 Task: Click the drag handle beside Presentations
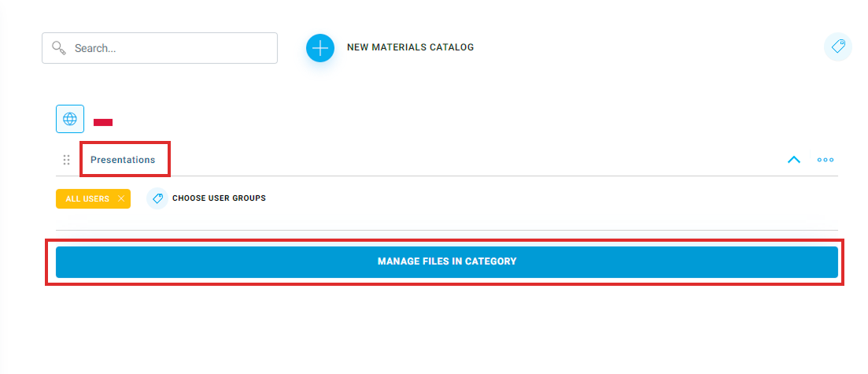[66, 160]
